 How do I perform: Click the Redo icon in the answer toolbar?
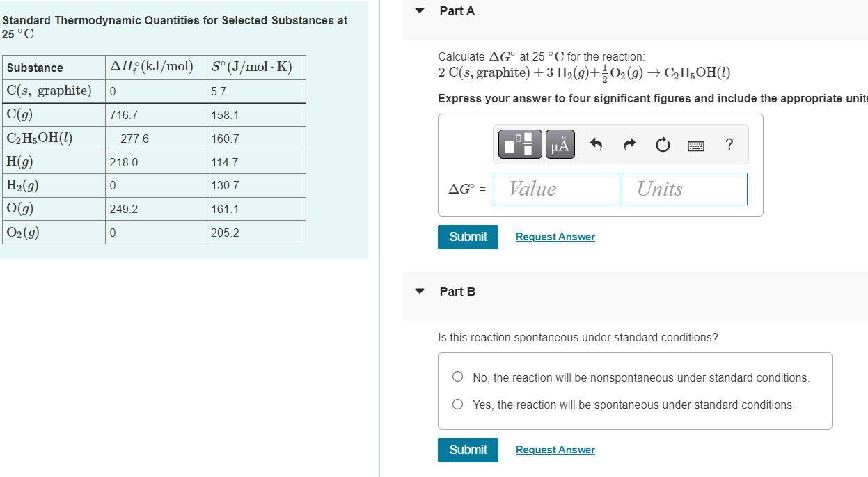click(x=629, y=144)
